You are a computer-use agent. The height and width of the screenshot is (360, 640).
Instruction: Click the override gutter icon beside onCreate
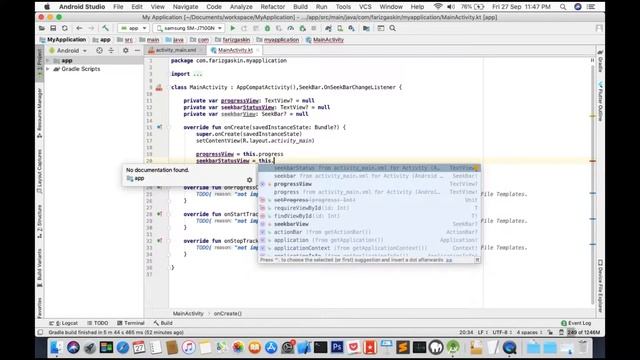tap(159, 127)
